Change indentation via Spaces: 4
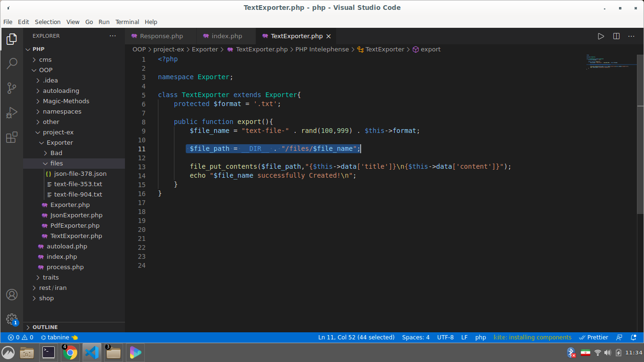 coord(416,337)
